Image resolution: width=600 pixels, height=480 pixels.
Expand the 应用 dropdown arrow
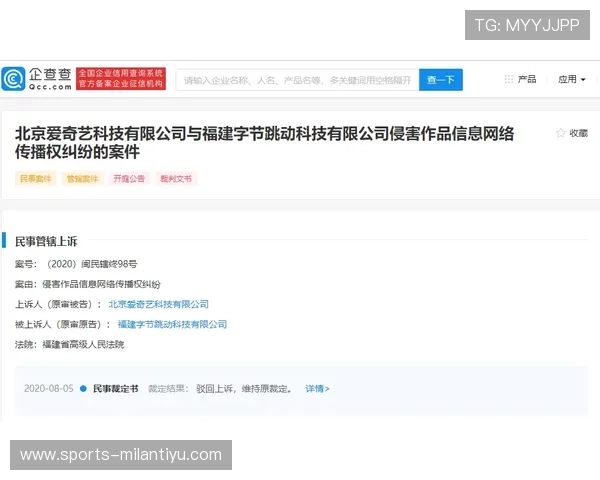[x=583, y=80]
